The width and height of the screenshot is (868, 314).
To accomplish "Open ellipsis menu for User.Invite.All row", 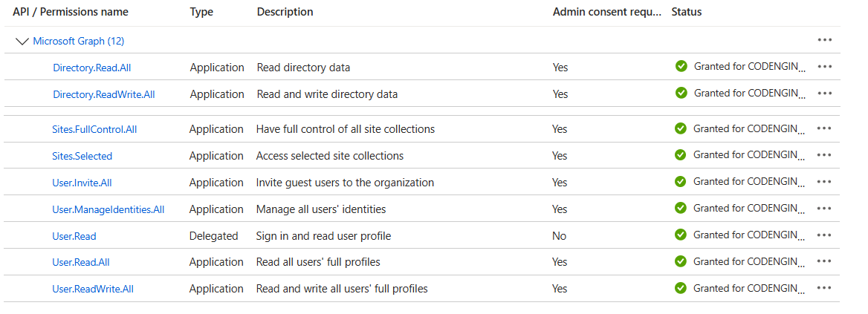I will click(x=823, y=182).
